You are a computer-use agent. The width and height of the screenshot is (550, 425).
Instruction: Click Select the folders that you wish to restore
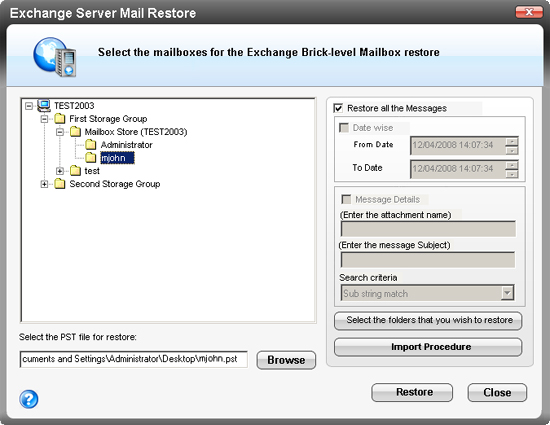tap(428, 321)
